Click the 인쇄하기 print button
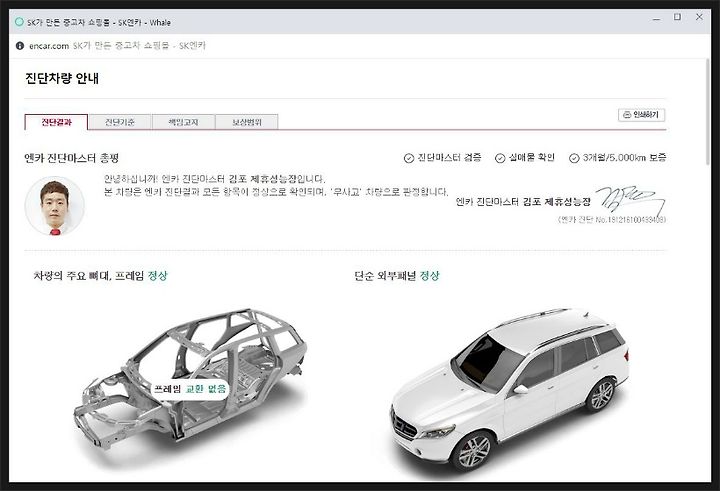Screen dimensions: 720x491 (641, 115)
